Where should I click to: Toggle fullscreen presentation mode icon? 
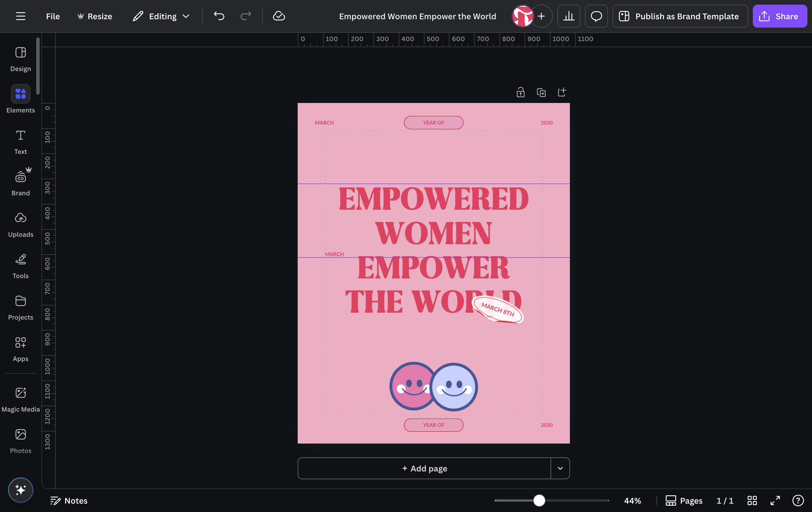click(775, 500)
